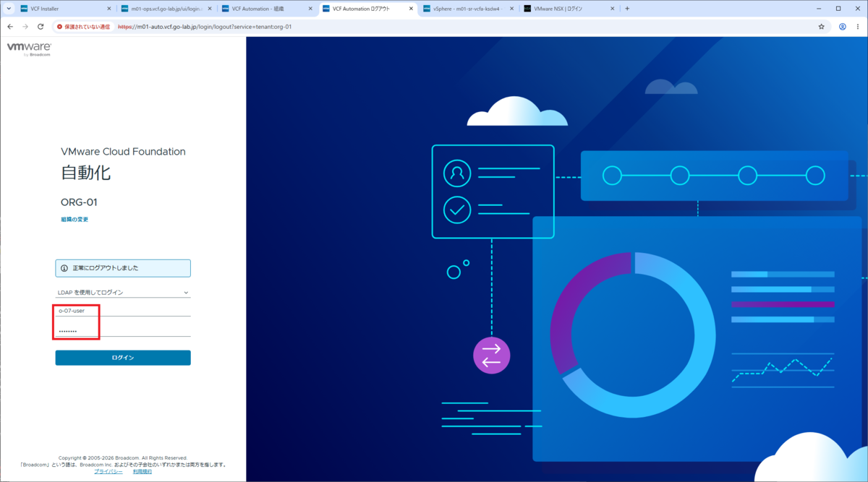Close the VCF Automation ログアウト tab
The image size is (868, 482).
(411, 9)
